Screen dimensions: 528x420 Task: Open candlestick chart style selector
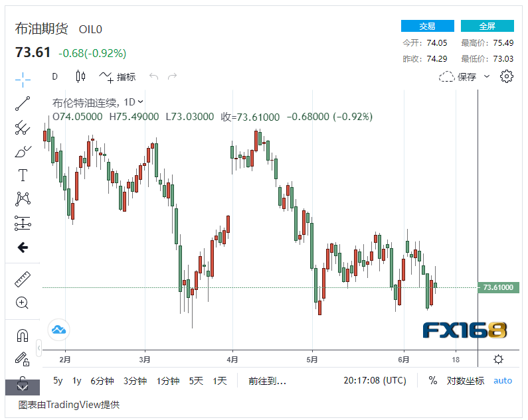[80, 76]
